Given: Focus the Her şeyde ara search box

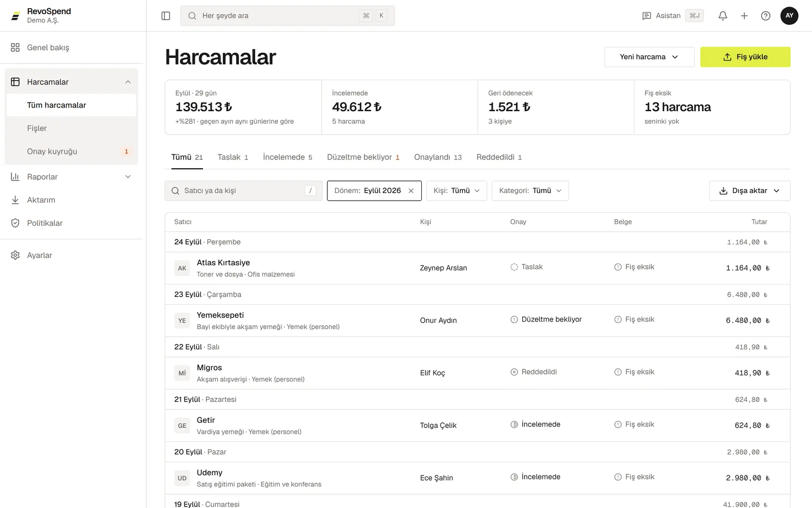Looking at the screenshot, I should (x=287, y=16).
